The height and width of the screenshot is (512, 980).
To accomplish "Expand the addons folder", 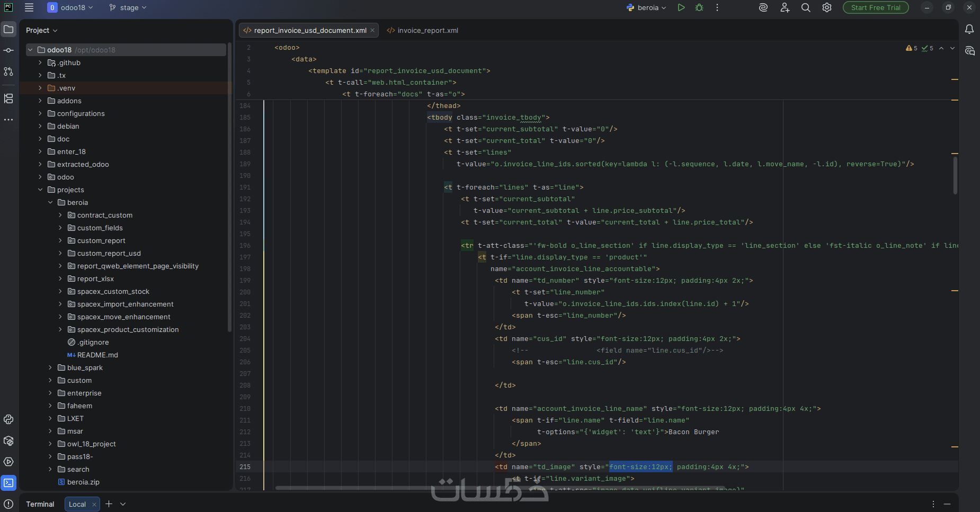I will click(x=40, y=101).
